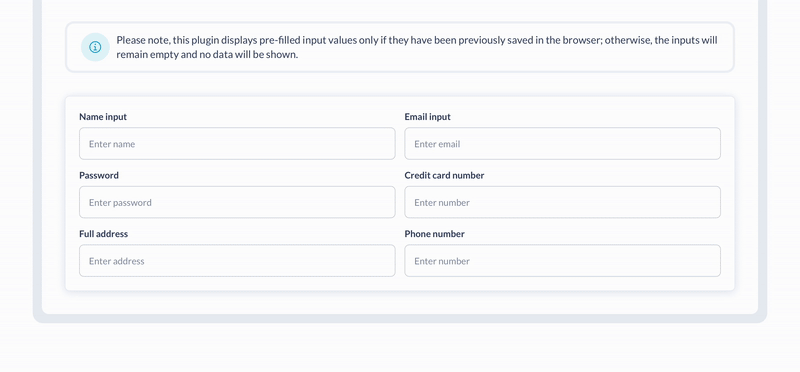The image size is (800, 372).
Task: Click the "Email input" label
Action: [428, 117]
